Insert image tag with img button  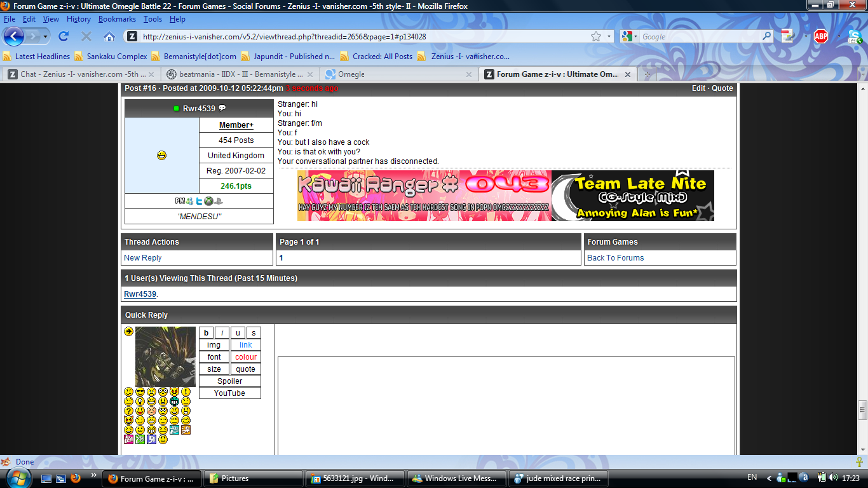[214, 345]
